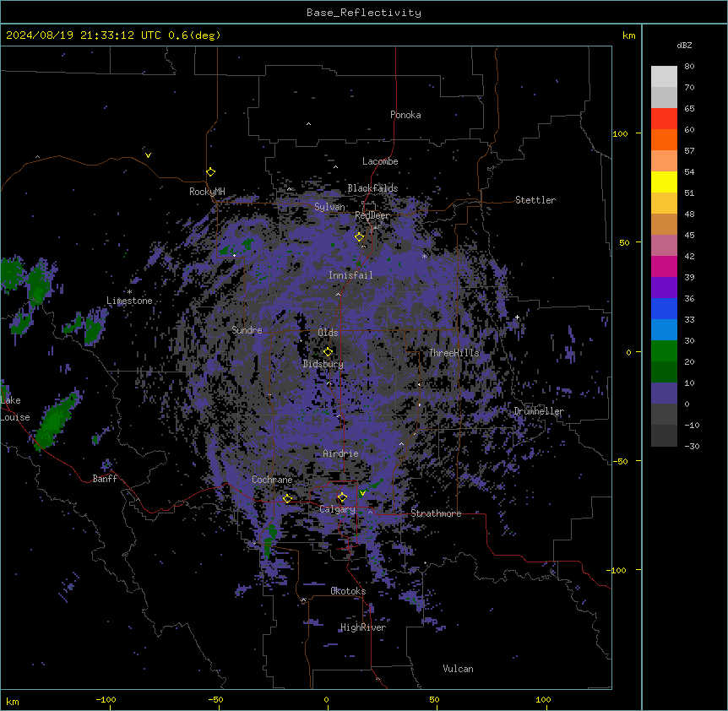Screen dimensions: 728x711
Task: Click the Blackfalds label
Action: [x=372, y=188]
